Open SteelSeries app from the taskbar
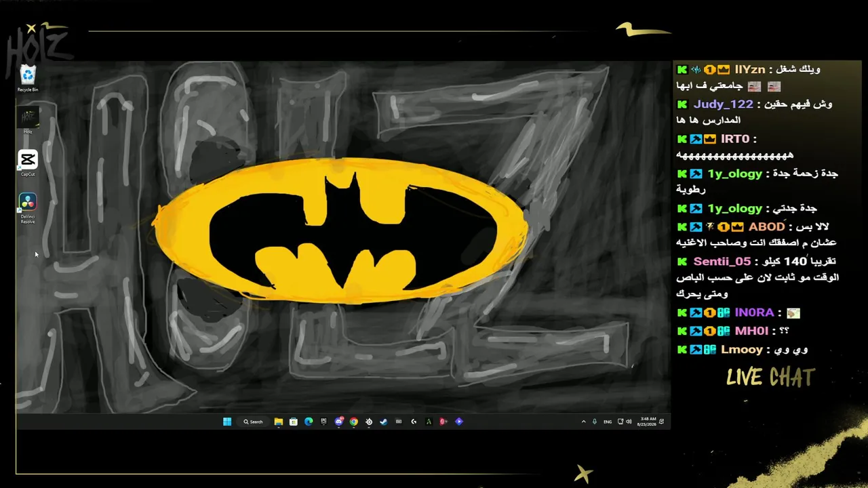This screenshot has width=868, height=488. 369,422
